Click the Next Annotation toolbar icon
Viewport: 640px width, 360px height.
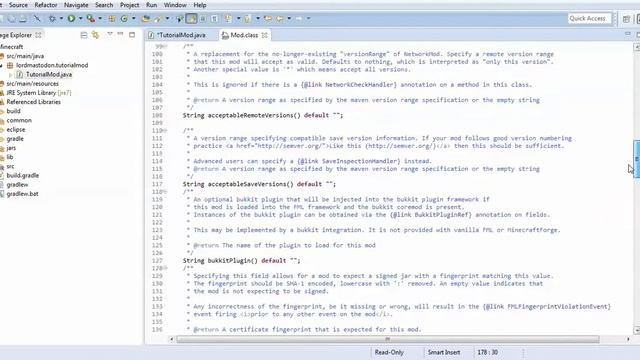(228, 18)
